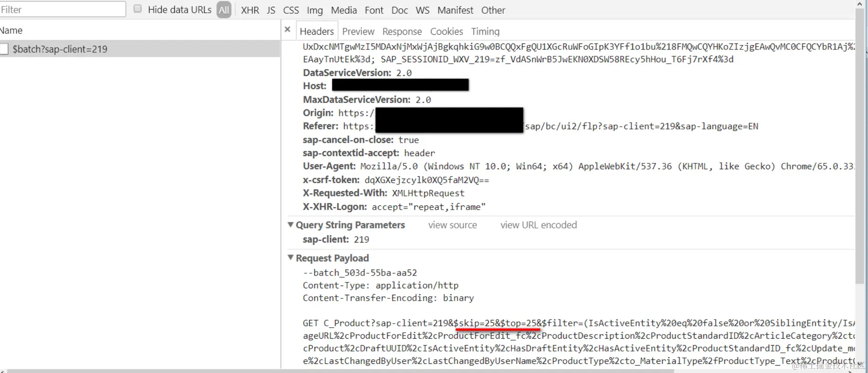Click the x-csrf-token header value
The height and width of the screenshot is (373, 868).
(x=427, y=180)
